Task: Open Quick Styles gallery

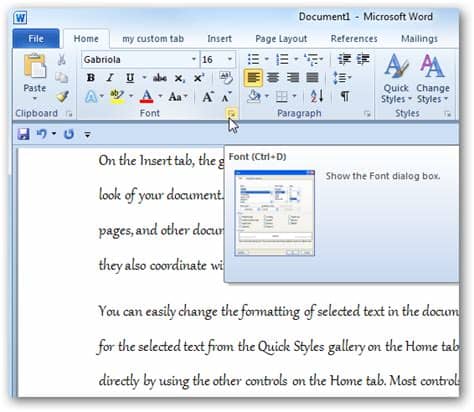Action: [396, 79]
